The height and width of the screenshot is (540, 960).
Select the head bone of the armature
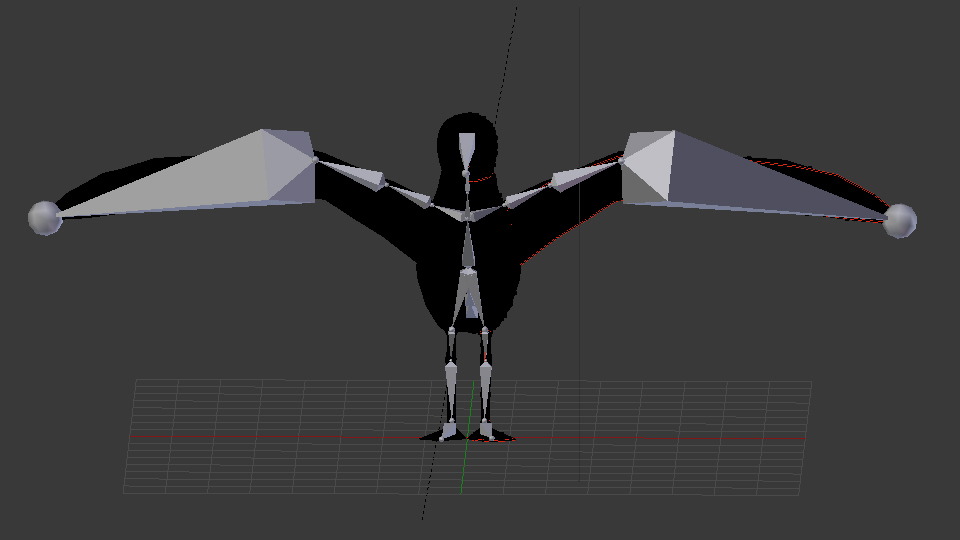pyautogui.click(x=467, y=152)
